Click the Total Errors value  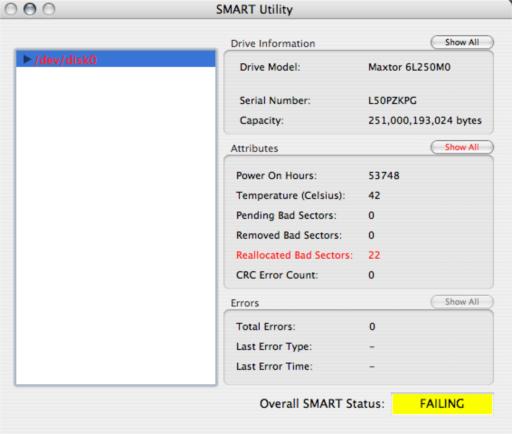[372, 326]
